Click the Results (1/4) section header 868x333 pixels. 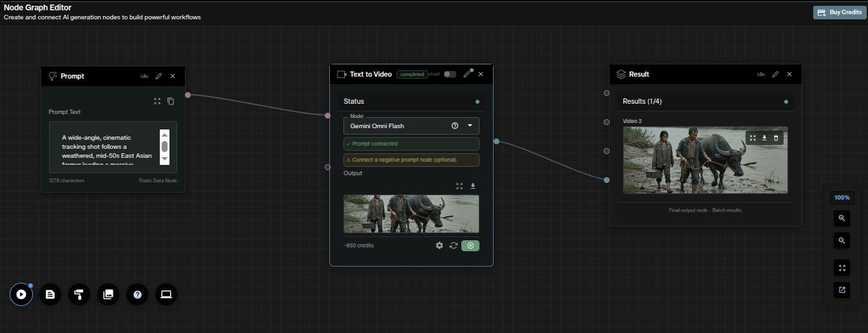point(706,101)
